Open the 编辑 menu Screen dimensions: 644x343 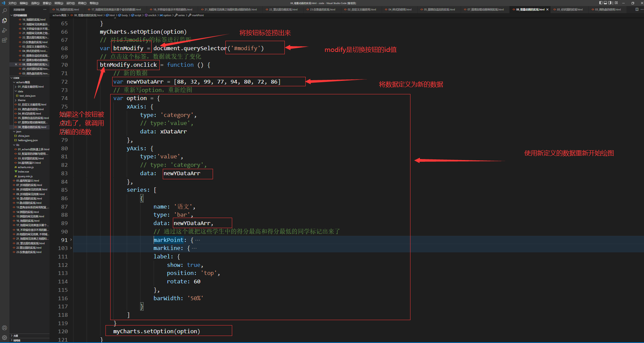tap(24, 3)
